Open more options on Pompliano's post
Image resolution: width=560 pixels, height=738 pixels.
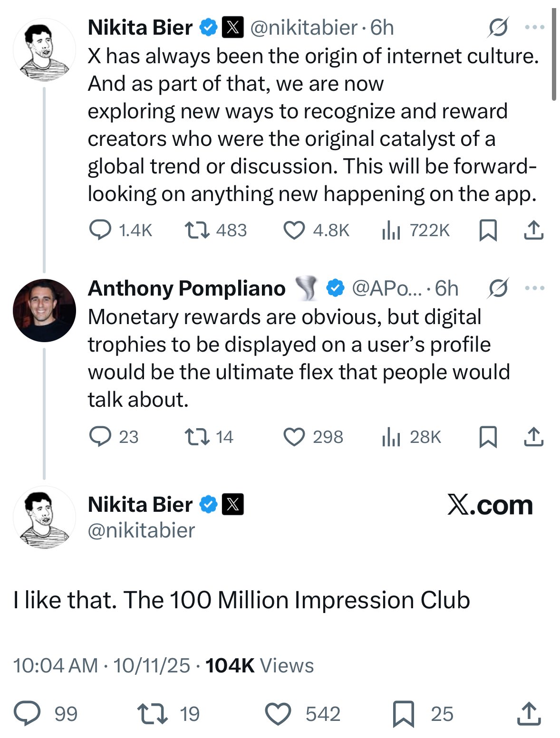click(535, 288)
